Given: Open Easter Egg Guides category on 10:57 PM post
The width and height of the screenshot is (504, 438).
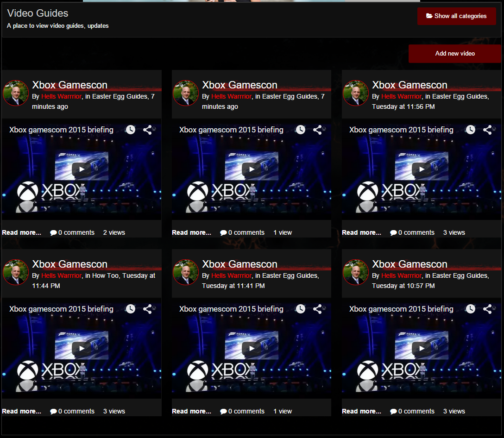Looking at the screenshot, I should coord(460,276).
